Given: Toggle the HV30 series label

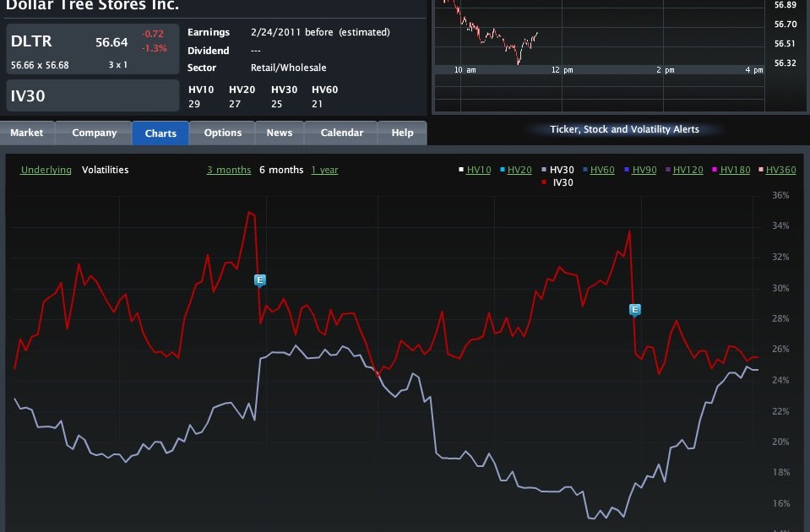Looking at the screenshot, I should (562, 170).
